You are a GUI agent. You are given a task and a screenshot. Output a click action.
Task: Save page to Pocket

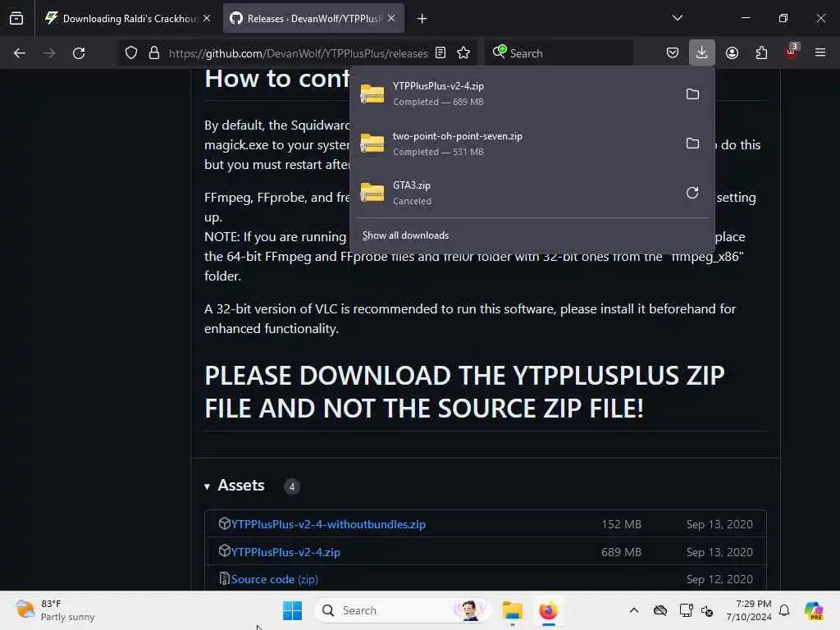click(673, 53)
